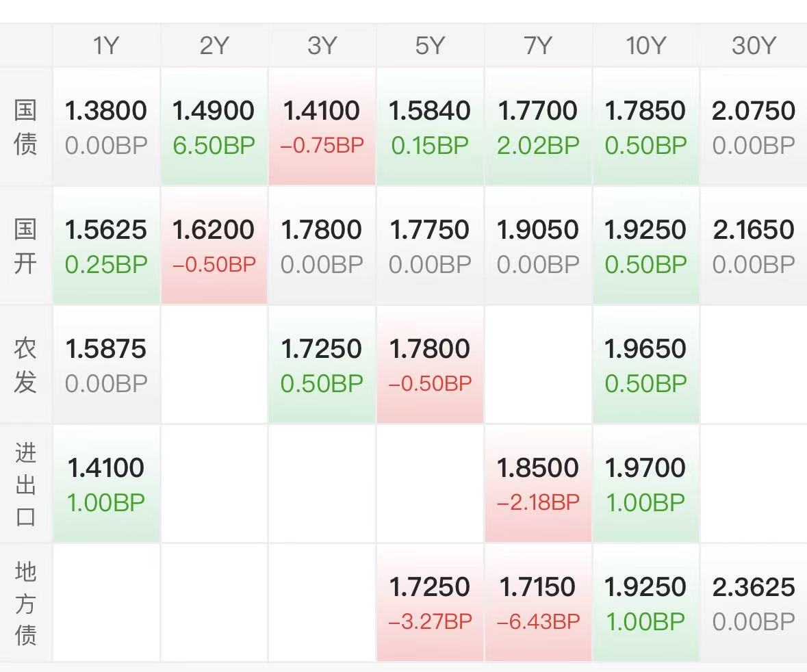Click the 农发 3Y yield 1.7250
The image size is (807, 672).
click(x=322, y=349)
